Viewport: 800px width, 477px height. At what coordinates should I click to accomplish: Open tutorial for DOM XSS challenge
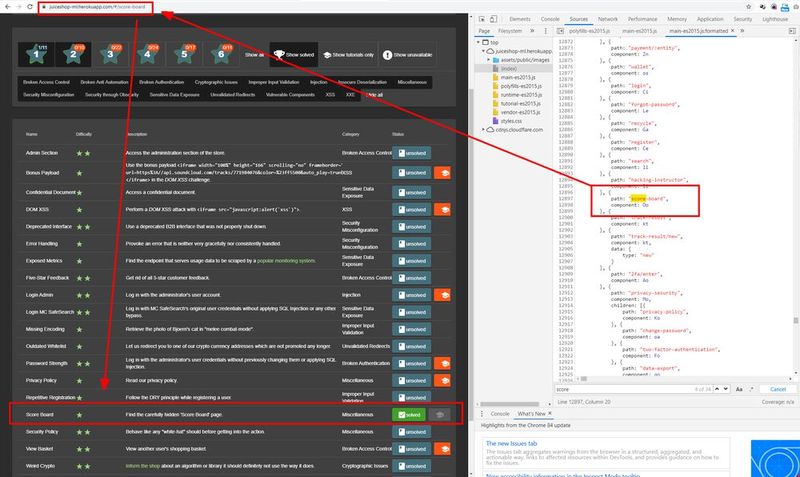442,210
